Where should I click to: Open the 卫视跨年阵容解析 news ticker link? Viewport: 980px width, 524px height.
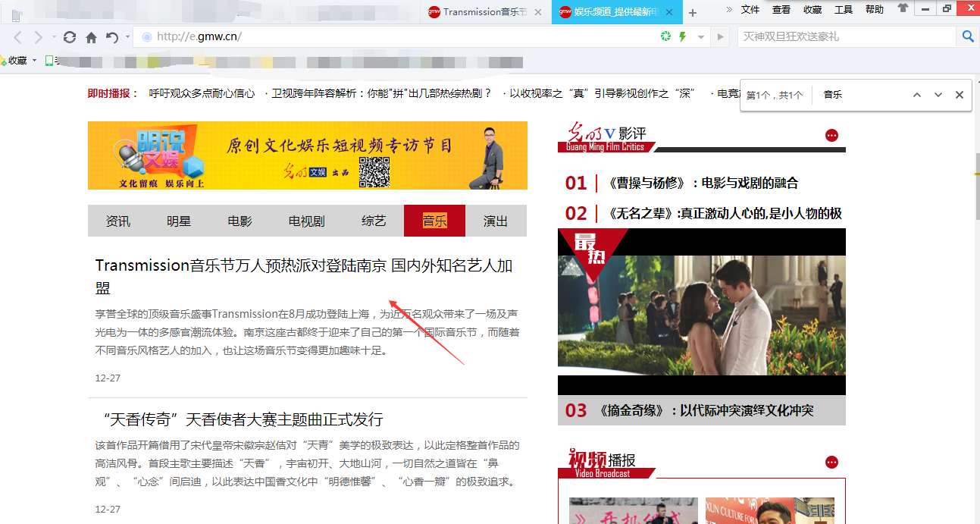click(x=381, y=93)
